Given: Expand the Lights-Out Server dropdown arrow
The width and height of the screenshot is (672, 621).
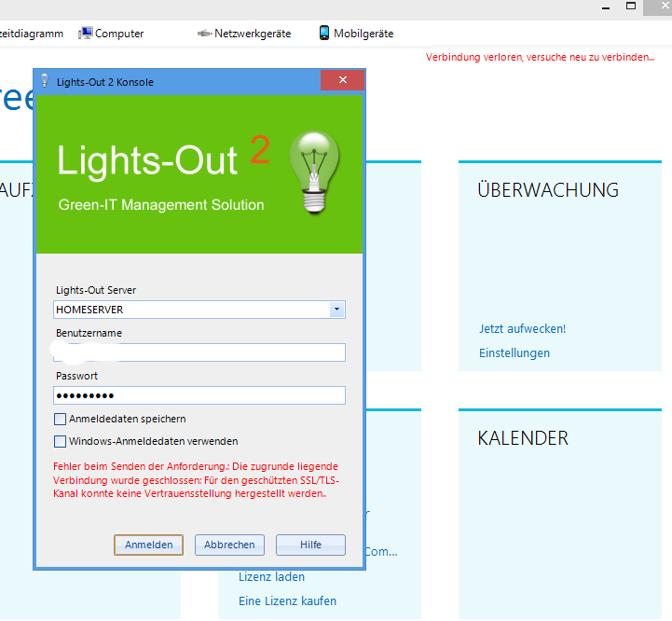Looking at the screenshot, I should coord(336,310).
